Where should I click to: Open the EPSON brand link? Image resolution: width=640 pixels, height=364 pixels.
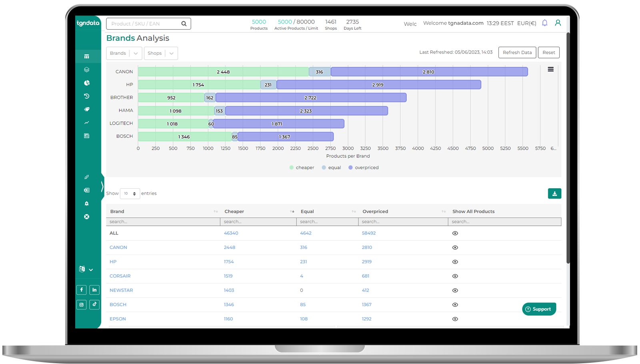click(x=118, y=319)
